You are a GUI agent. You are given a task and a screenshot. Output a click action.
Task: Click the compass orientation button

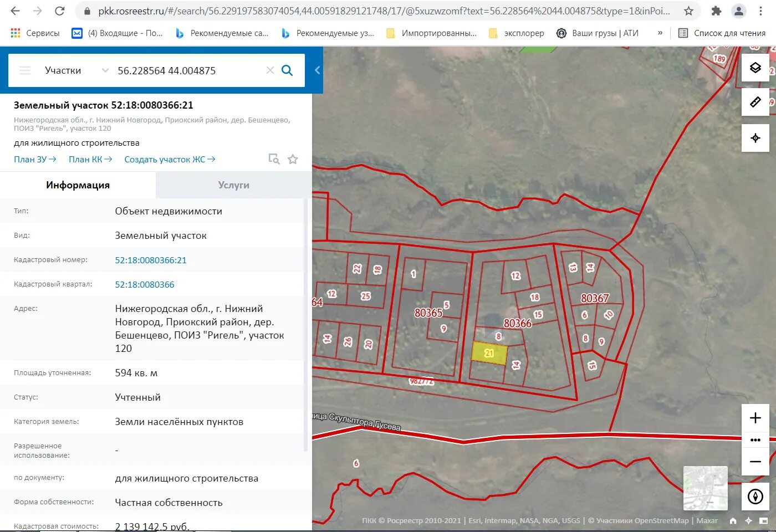(x=755, y=497)
